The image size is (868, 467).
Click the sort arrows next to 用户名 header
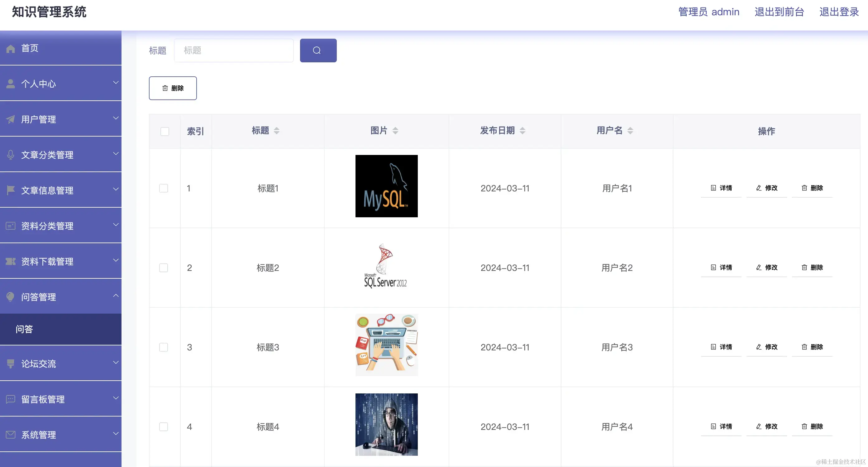(630, 131)
